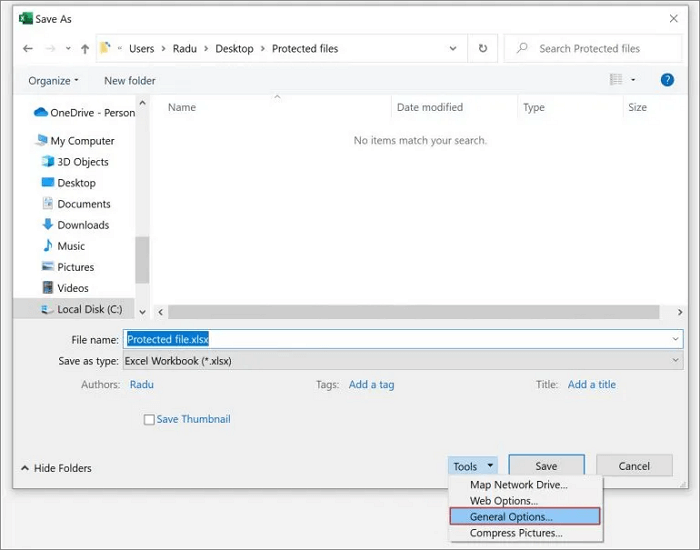
Task: Select Local Disk (C:) in sidebar
Action: coord(89,310)
